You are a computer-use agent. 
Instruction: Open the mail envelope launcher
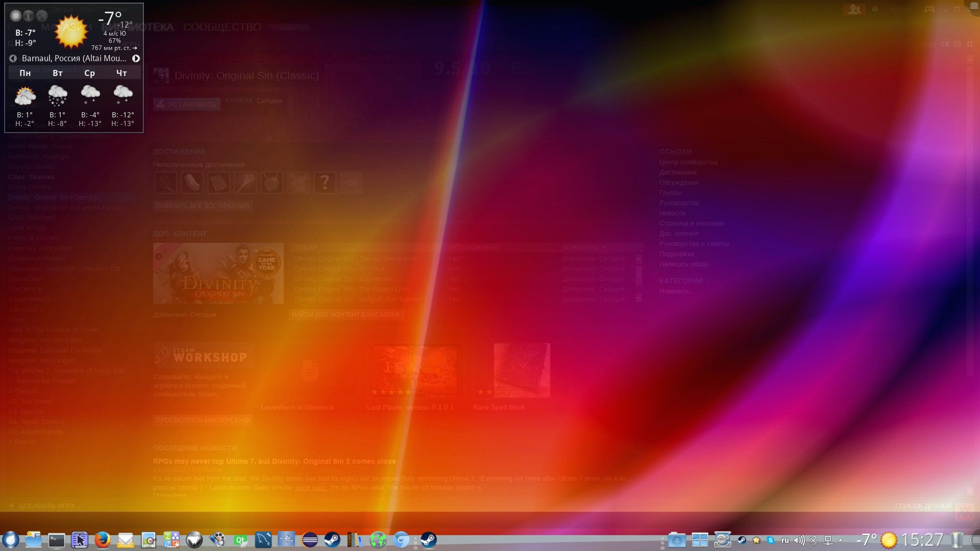[126, 540]
